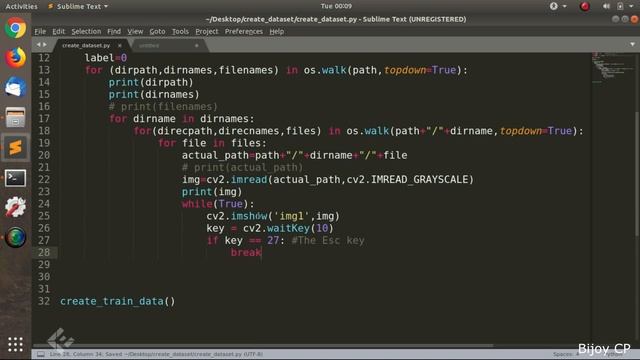Screen dimensions: 640x360
Task: Click the Activities button
Action: pyautogui.click(x=21, y=6)
